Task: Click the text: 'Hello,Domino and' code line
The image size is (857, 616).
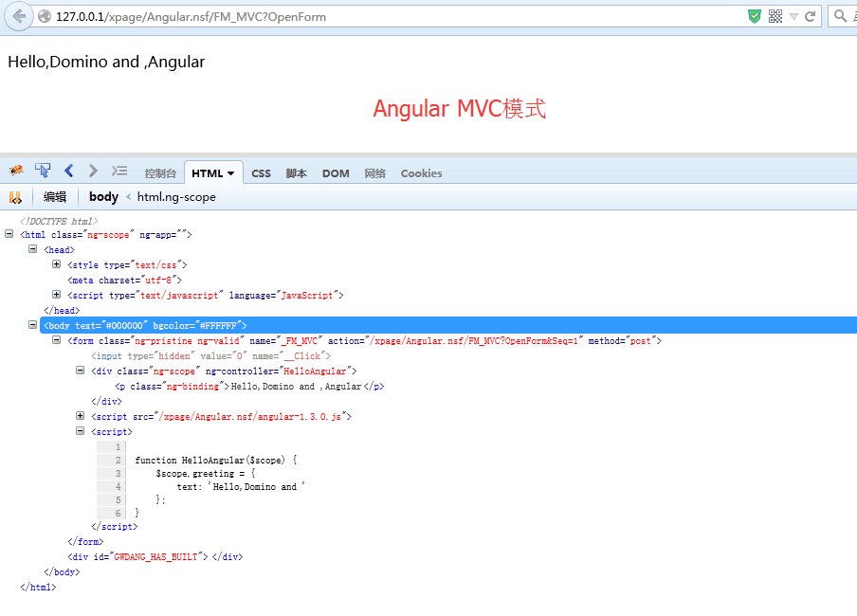Action: point(241,486)
